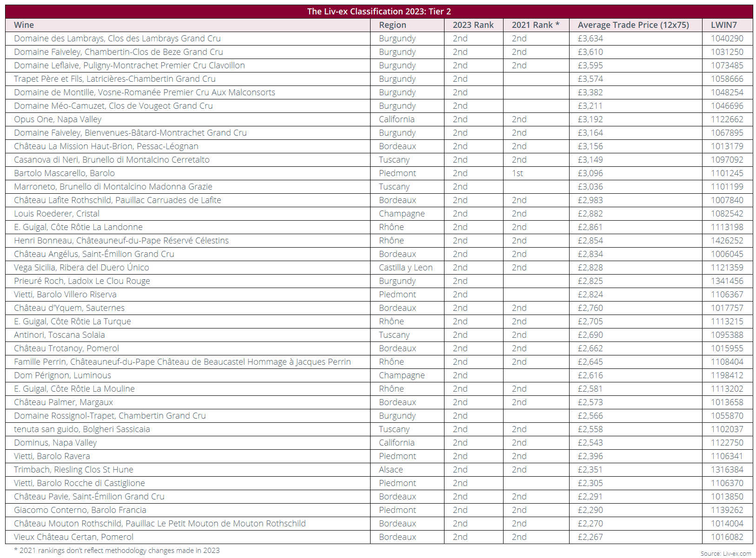Click the 'Average Trade Price (12x75)' header
This screenshot has width=756, height=558.
pyautogui.click(x=633, y=25)
